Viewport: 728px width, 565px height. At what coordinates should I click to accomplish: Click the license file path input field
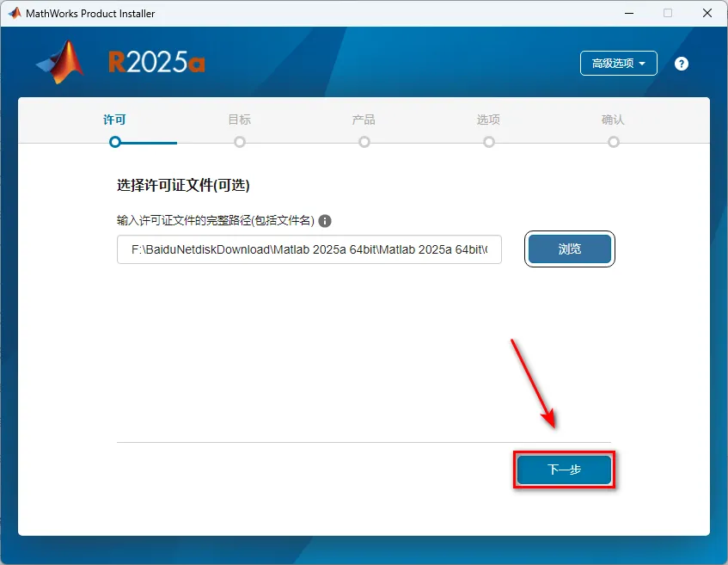309,249
